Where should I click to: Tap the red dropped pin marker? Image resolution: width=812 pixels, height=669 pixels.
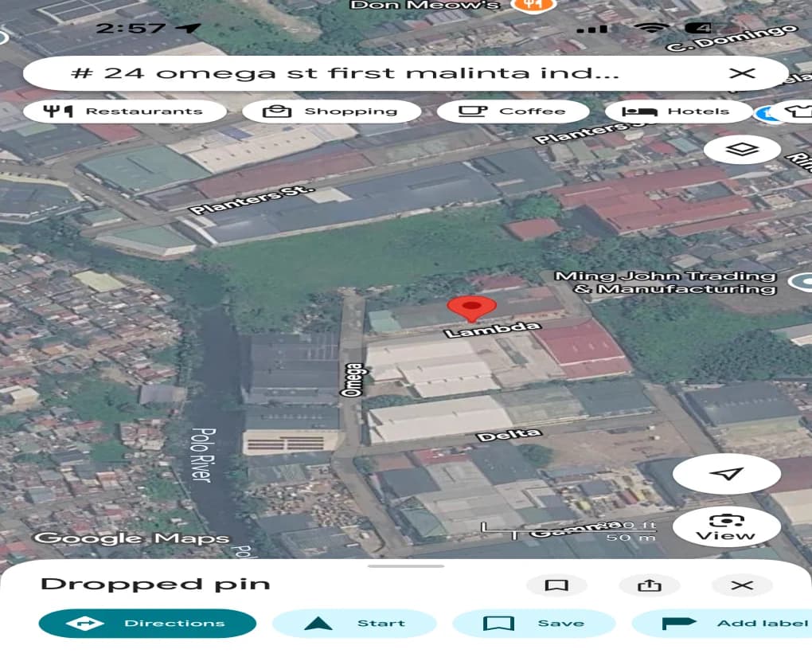472,308
